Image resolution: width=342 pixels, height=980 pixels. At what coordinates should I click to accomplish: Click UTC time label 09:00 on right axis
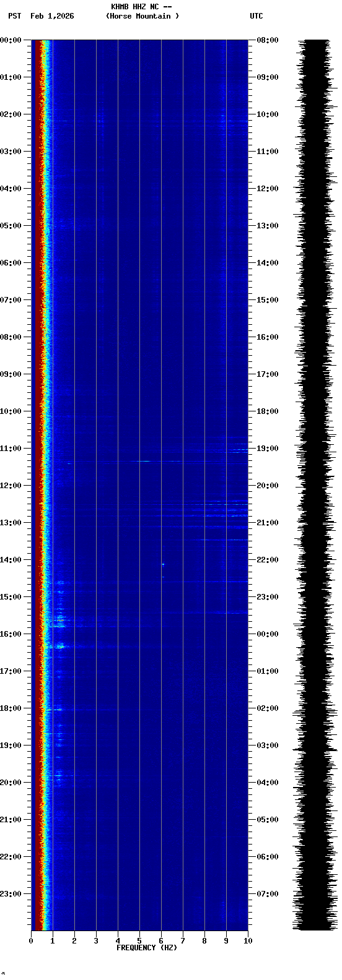click(268, 77)
